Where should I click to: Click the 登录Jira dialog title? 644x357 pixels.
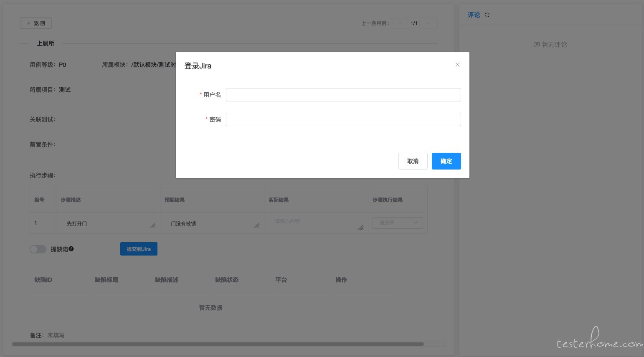pyautogui.click(x=198, y=66)
